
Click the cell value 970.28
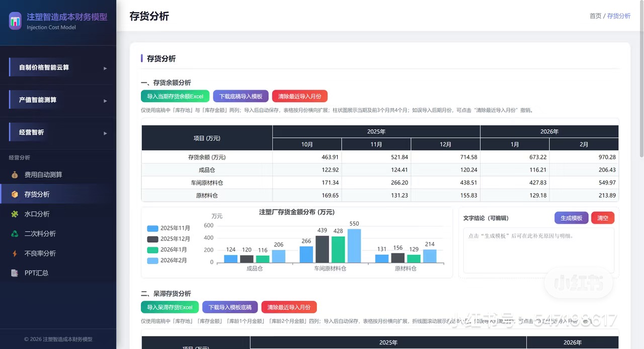[607, 157]
